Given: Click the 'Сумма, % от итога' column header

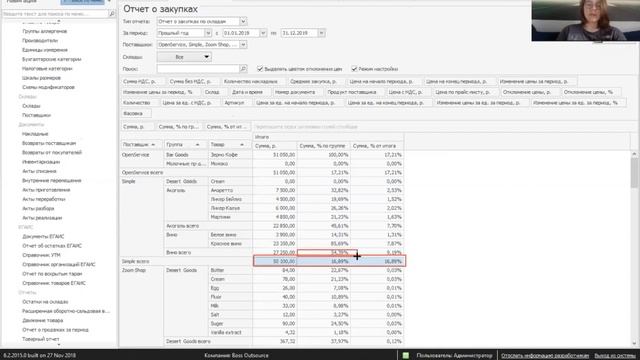Looking at the screenshot, I should [377, 146].
